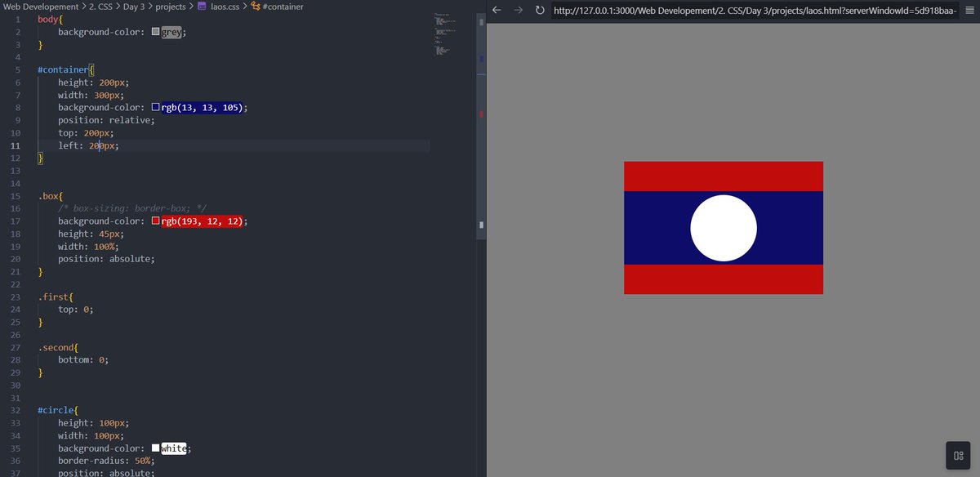Open the navy rgb(13, 13, 105) color swatch
Image resolution: width=980 pixels, height=477 pixels.
[x=156, y=108]
